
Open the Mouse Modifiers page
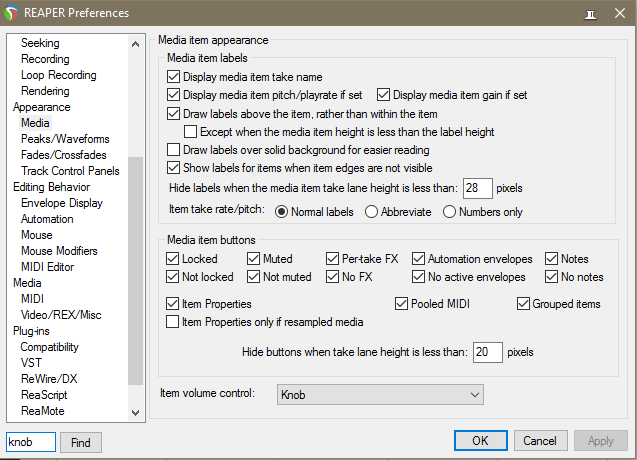coord(59,251)
